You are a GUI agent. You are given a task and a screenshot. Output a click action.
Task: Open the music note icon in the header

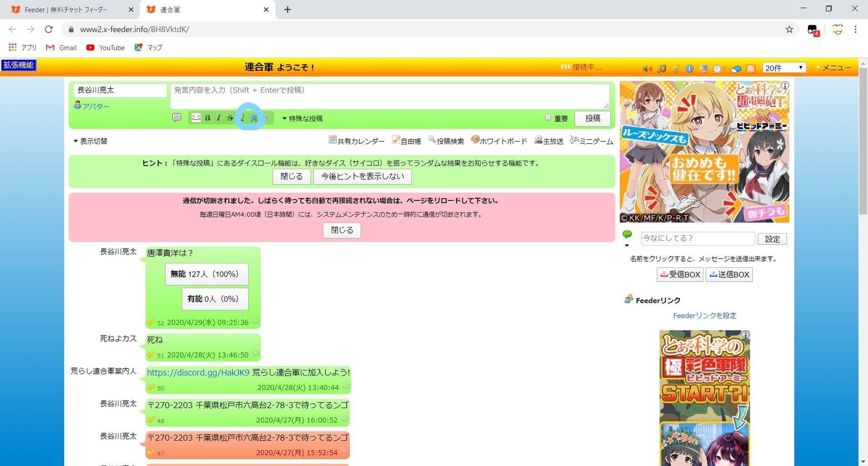(662, 68)
